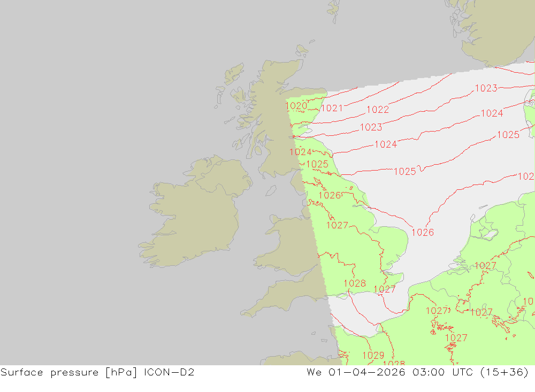The image size is (535, 392).
Task: Select the 1025 label on green coastal land
Action: [317, 164]
